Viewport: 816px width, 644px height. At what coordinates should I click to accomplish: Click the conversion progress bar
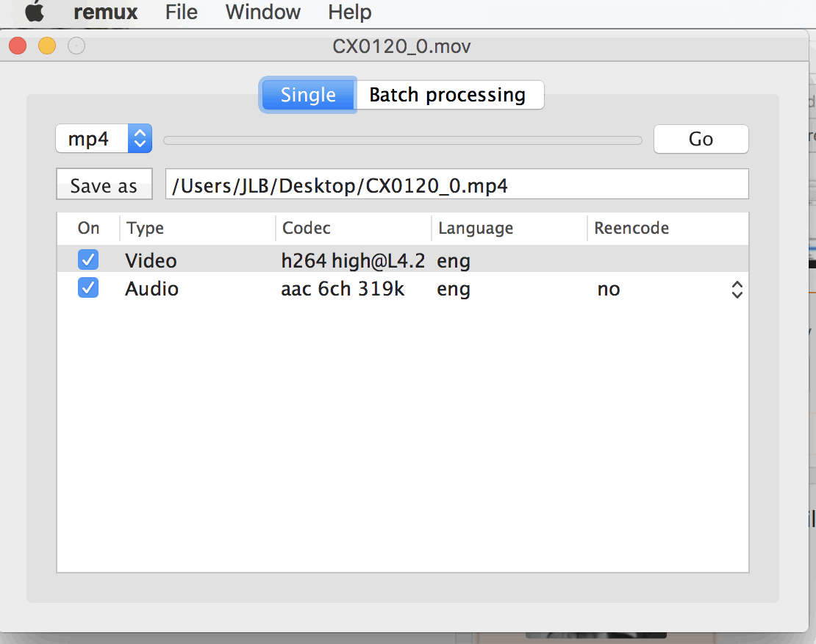pyautogui.click(x=403, y=140)
